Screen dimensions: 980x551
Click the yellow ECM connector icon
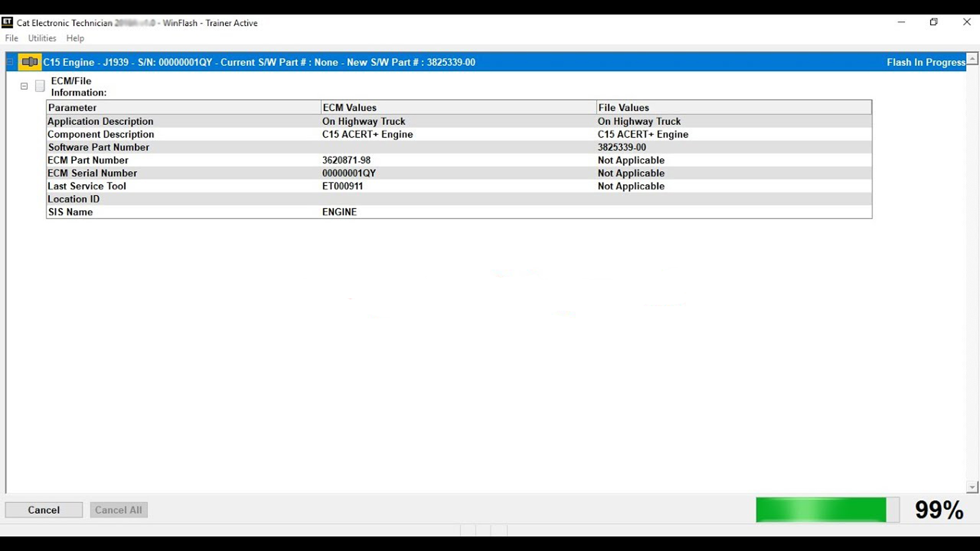30,62
